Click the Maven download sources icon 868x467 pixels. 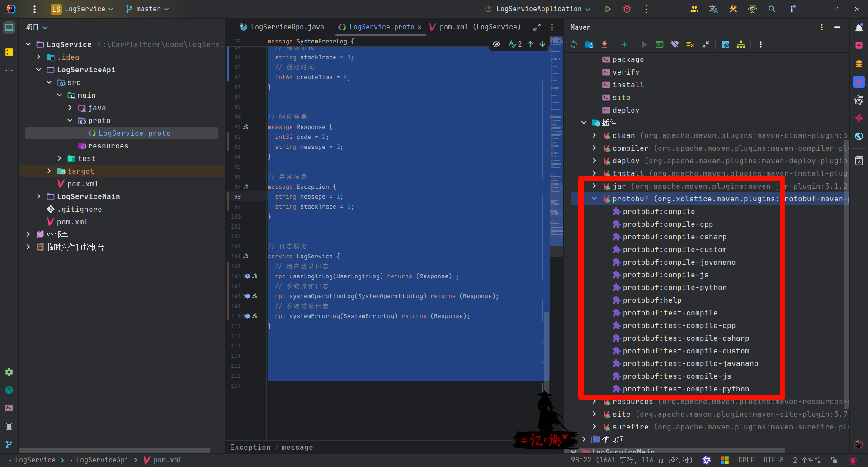[604, 44]
